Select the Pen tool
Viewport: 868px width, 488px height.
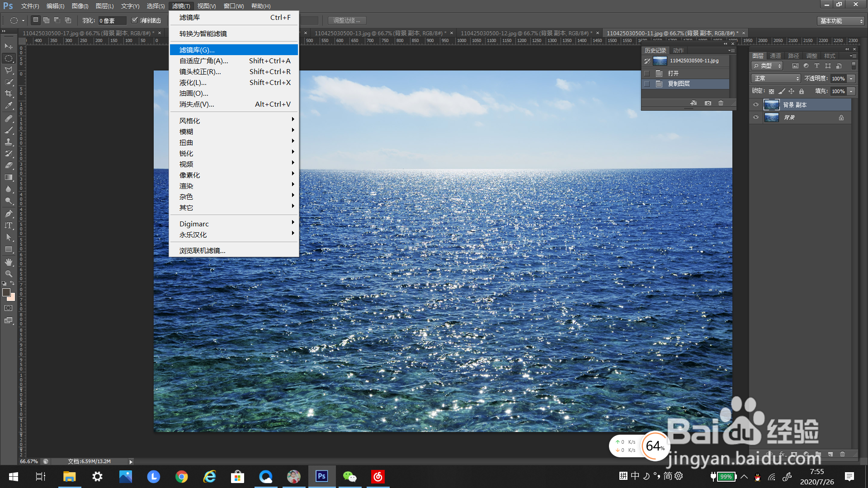[9, 213]
